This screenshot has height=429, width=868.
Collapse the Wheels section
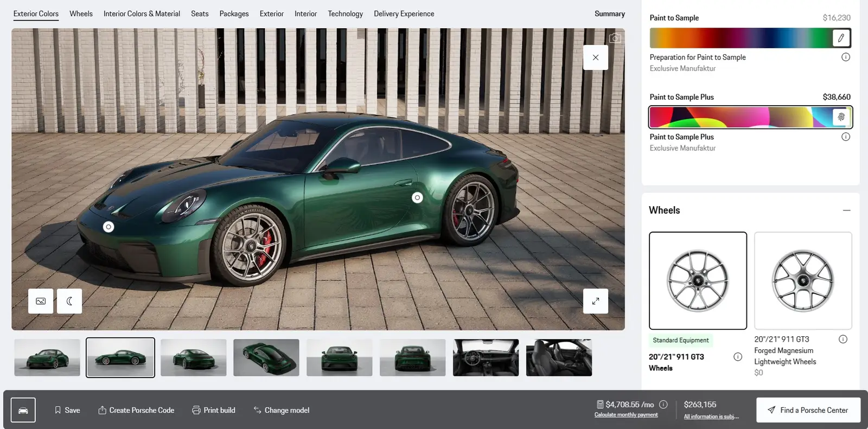[846, 210]
